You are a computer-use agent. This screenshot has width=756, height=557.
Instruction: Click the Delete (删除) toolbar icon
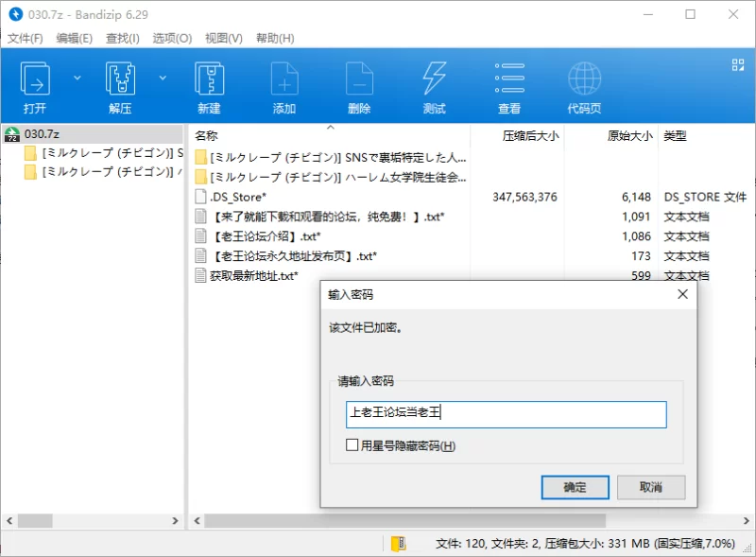(359, 87)
